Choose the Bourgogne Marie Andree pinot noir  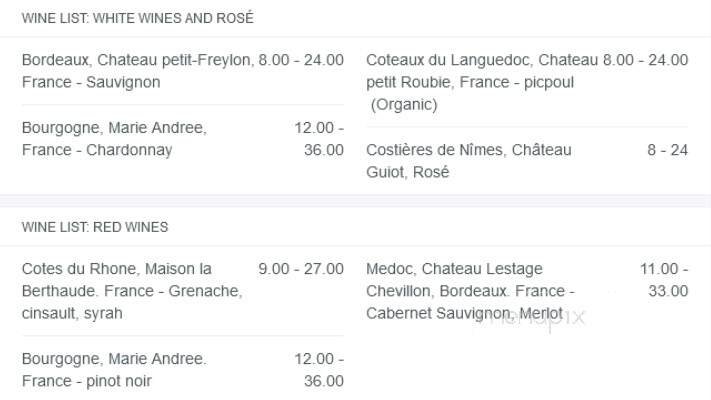113,370
